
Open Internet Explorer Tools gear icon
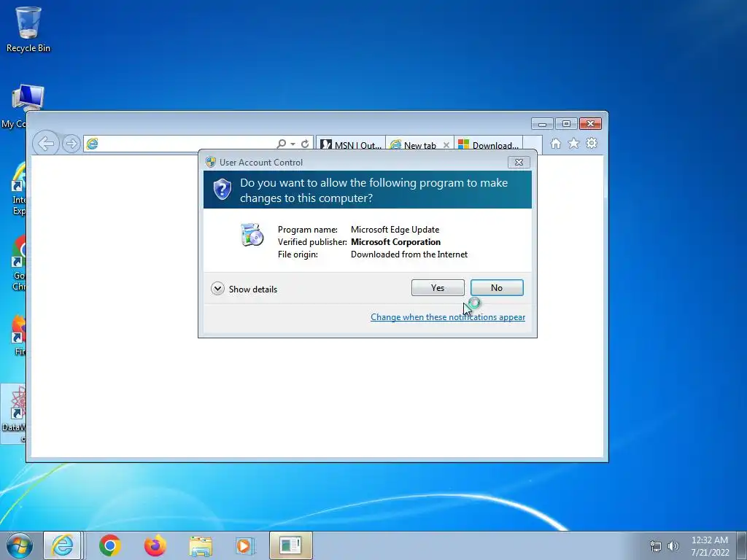pos(592,144)
